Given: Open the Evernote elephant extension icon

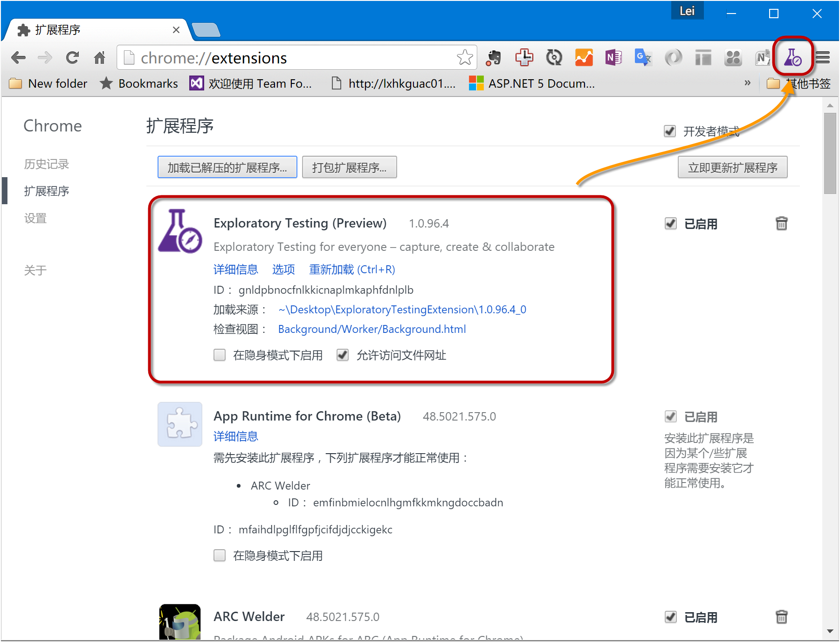Looking at the screenshot, I should pyautogui.click(x=494, y=58).
